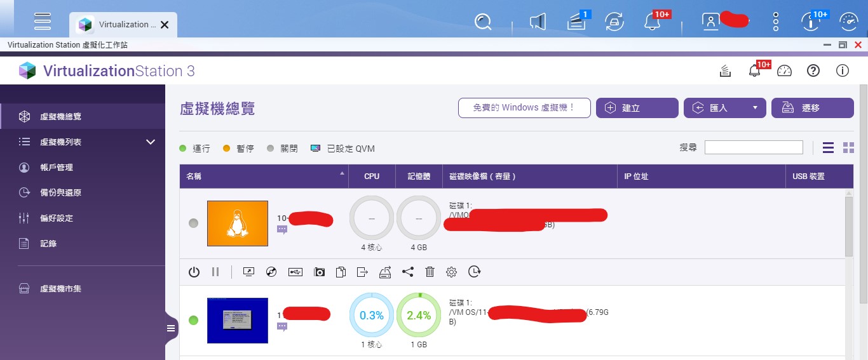Click the power button for the Linux VM

pos(194,272)
